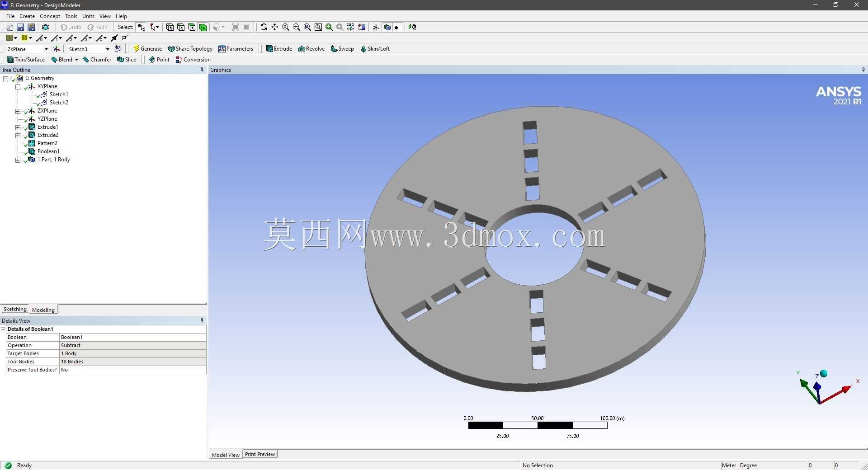Click the Image Capture camera icon

pos(45,27)
